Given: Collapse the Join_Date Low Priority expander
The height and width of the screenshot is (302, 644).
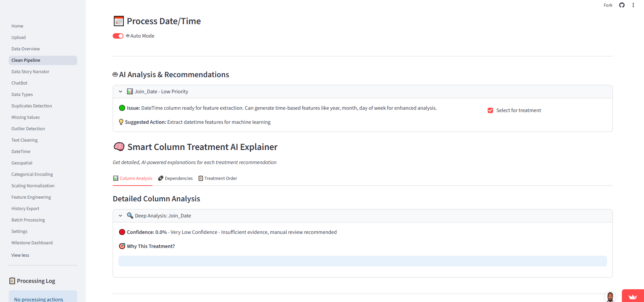Looking at the screenshot, I should point(120,92).
